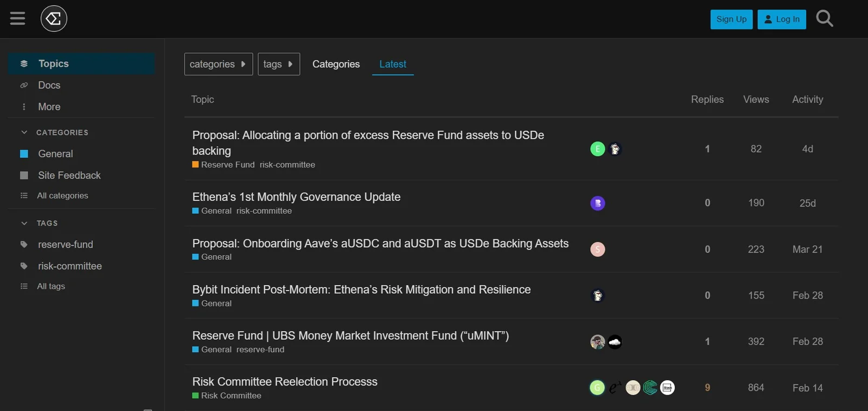Click the Sign Up button
The width and height of the screenshot is (868, 411).
[731, 19]
